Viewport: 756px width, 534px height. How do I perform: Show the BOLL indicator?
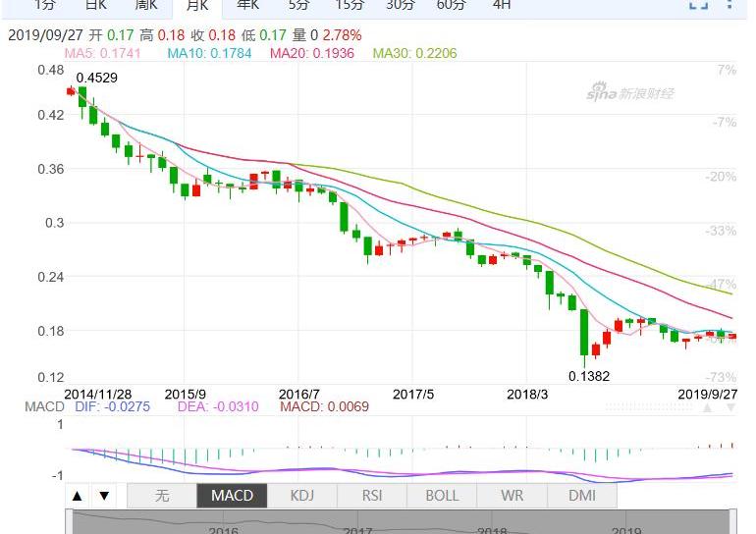coord(442,496)
